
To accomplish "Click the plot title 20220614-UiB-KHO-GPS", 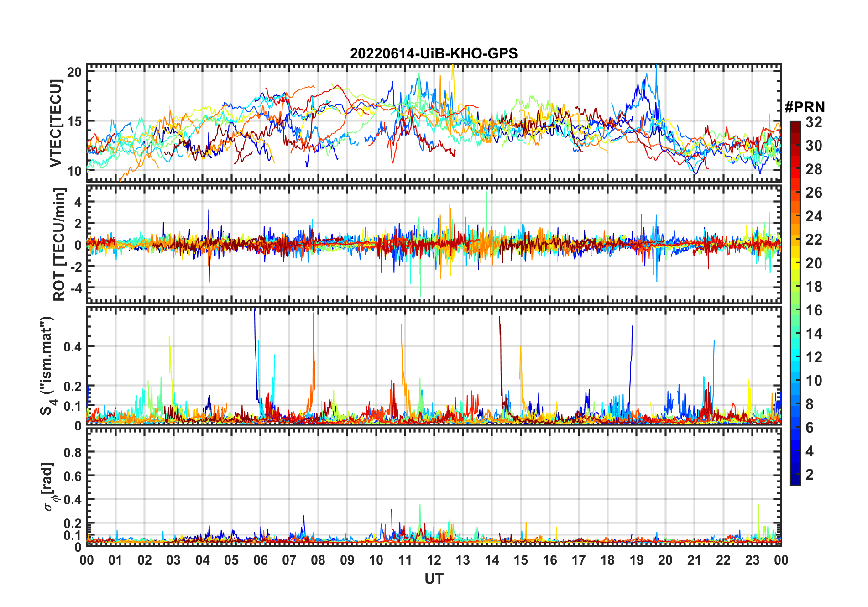I will (x=434, y=53).
